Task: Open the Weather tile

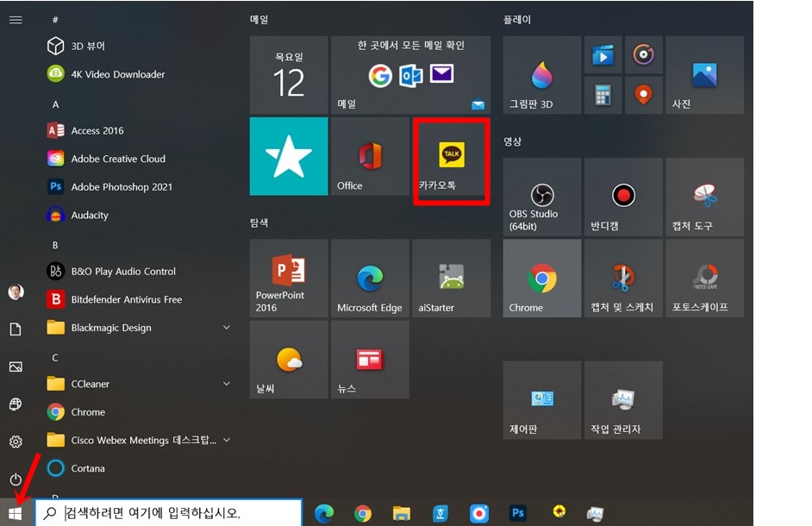Action: [289, 360]
